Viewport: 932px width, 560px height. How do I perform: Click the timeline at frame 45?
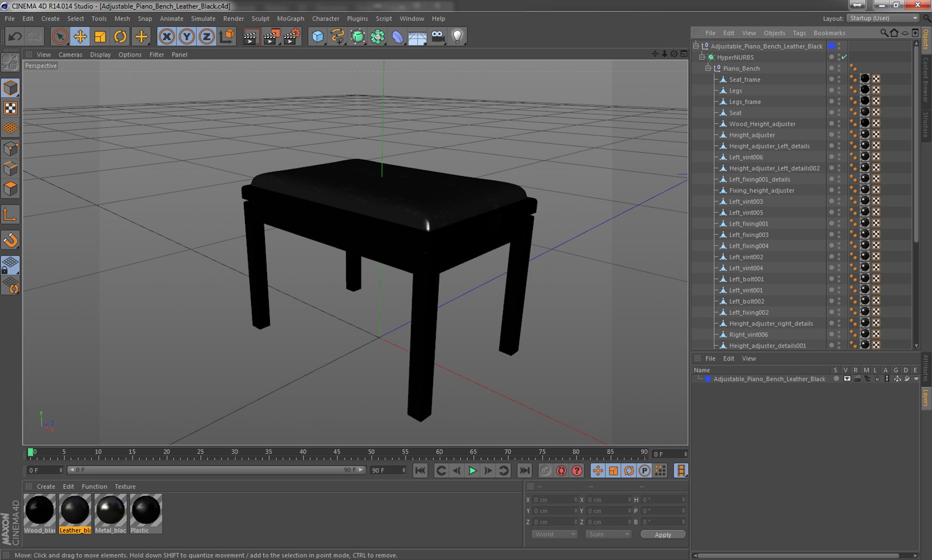[337, 453]
